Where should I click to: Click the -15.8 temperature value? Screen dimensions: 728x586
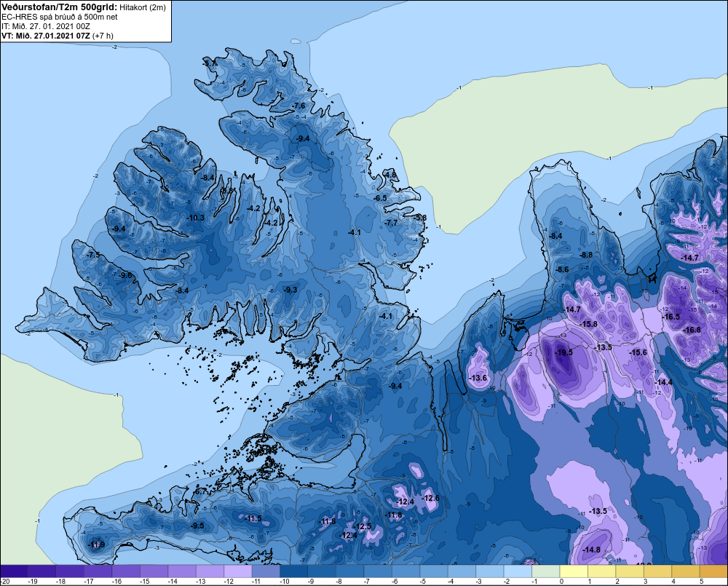[x=589, y=324]
